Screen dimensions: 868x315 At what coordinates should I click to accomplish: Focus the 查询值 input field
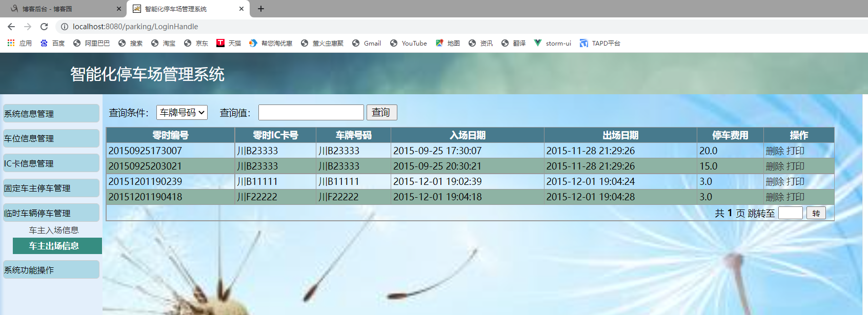click(311, 112)
